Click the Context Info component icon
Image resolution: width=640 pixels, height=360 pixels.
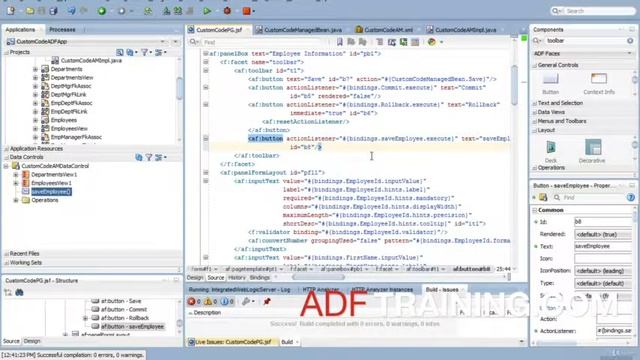click(599, 79)
